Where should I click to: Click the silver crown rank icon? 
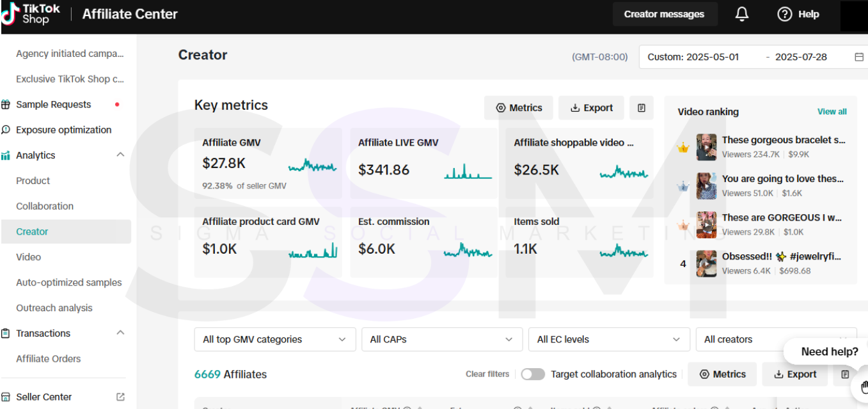(683, 187)
